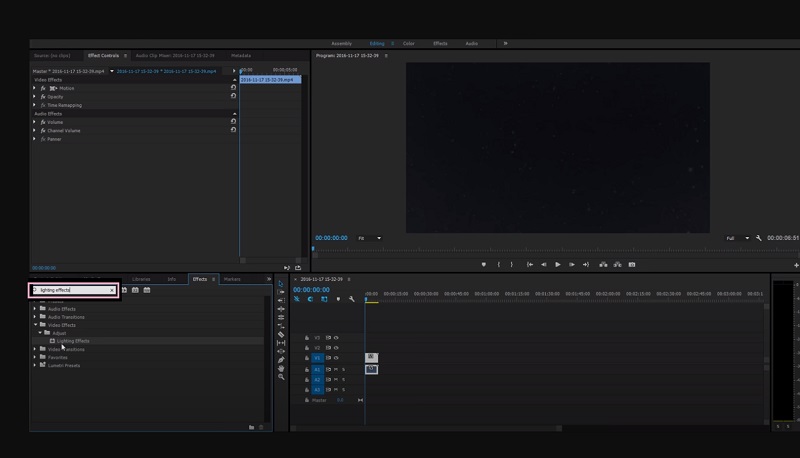This screenshot has height=458, width=800.
Task: Play the program monitor video
Action: tap(558, 265)
